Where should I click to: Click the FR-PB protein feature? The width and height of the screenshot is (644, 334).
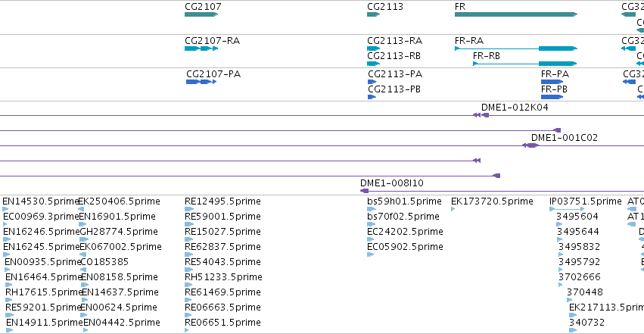coord(552,97)
